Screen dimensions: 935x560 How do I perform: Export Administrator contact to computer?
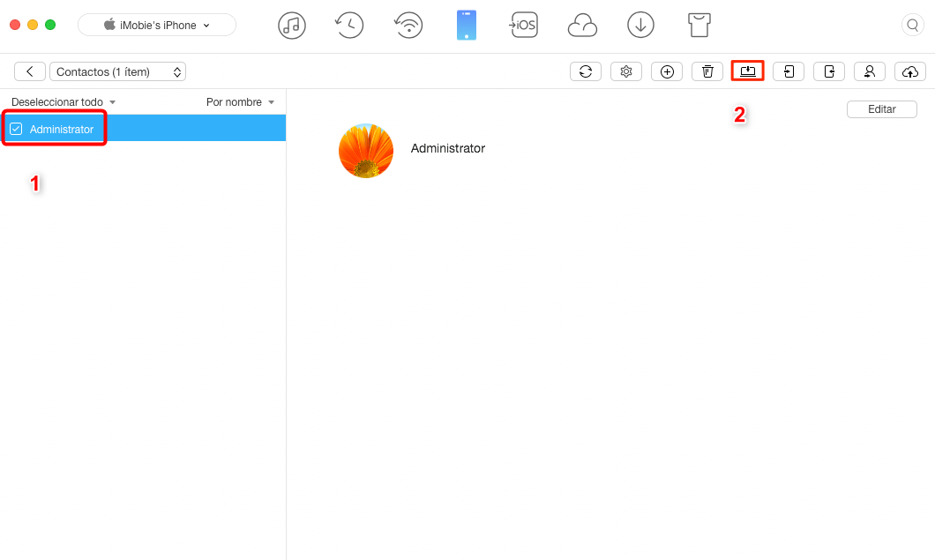click(747, 71)
